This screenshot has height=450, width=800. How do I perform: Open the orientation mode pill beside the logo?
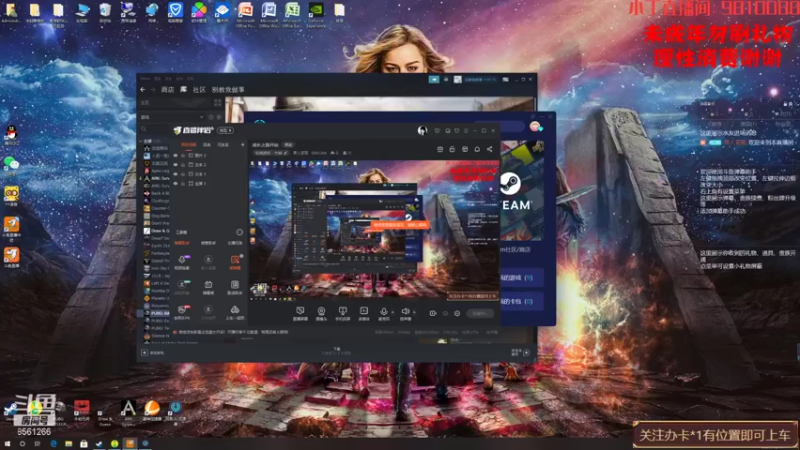coord(226,131)
